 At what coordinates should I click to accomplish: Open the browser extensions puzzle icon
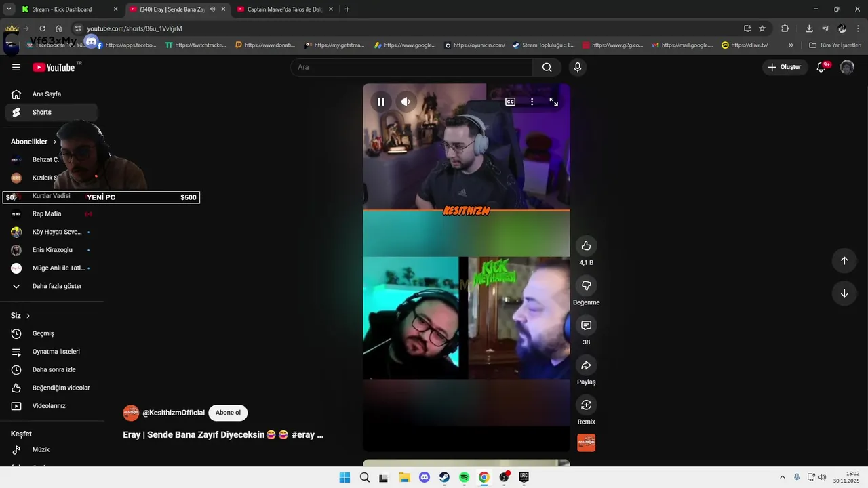tap(785, 28)
